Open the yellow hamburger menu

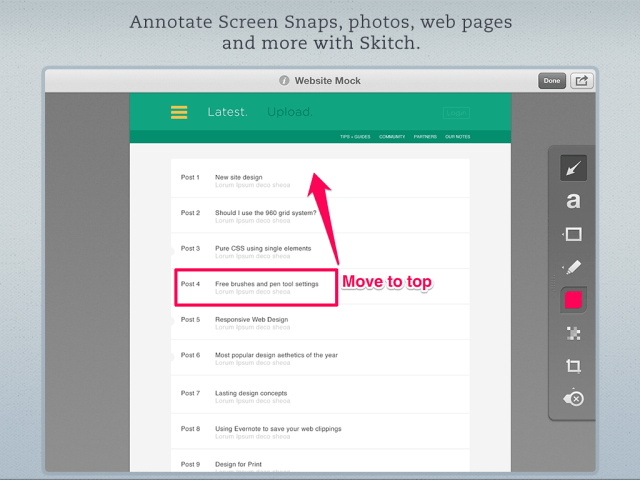click(x=179, y=112)
